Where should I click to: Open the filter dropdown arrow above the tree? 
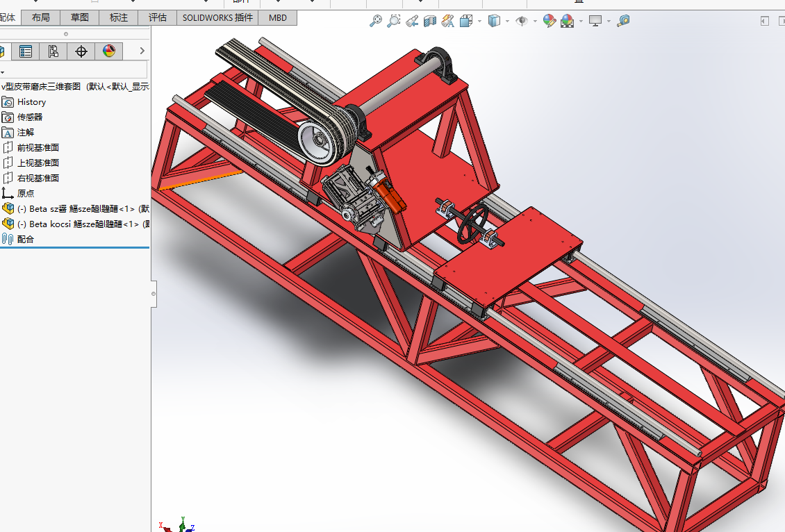(3, 72)
